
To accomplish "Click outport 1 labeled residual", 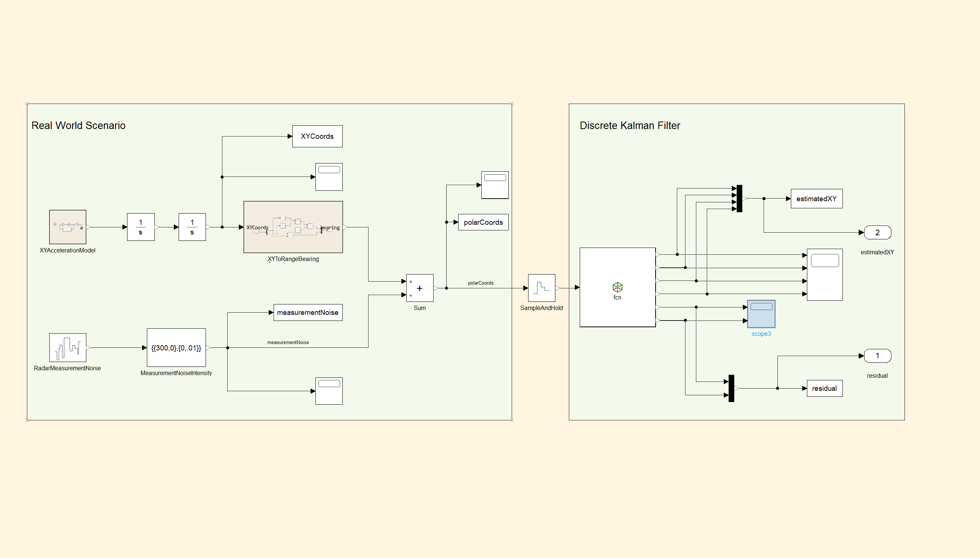I will pyautogui.click(x=877, y=356).
